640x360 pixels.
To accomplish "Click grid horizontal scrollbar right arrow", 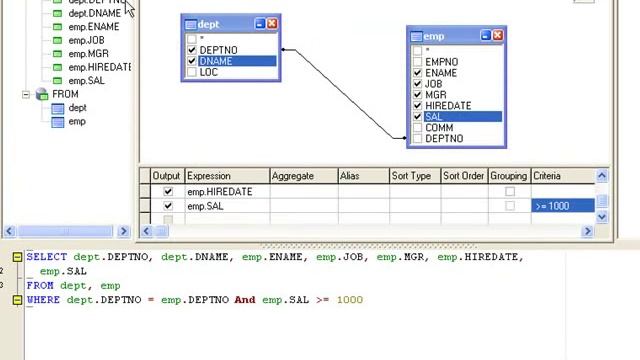I will pos(587,231).
